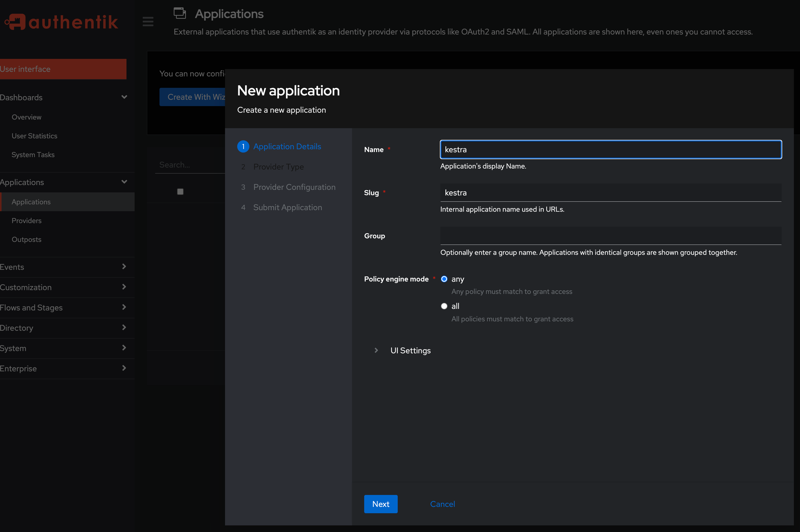
Task: Open the Providers page from the sidebar
Action: point(26,221)
